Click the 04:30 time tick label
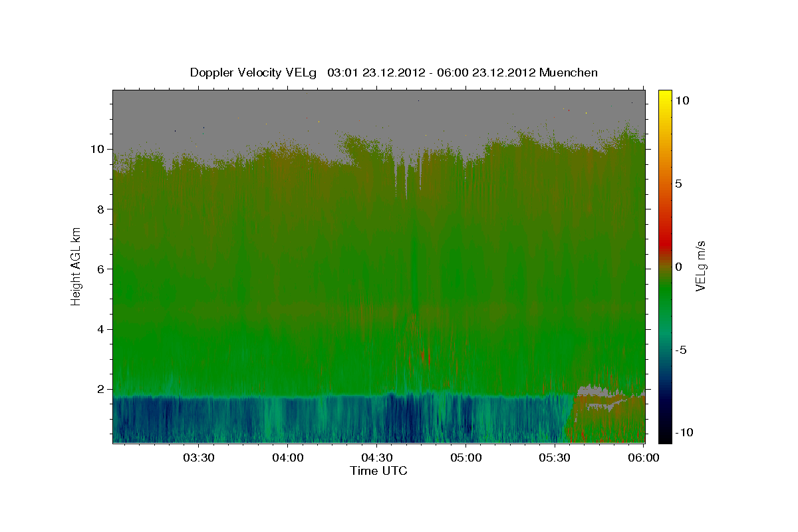 click(x=376, y=458)
